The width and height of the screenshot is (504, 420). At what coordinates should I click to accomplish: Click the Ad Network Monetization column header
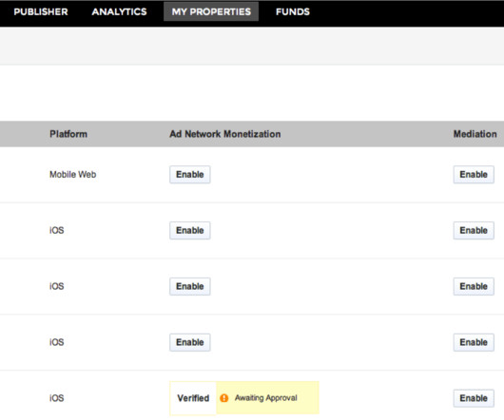(x=225, y=134)
